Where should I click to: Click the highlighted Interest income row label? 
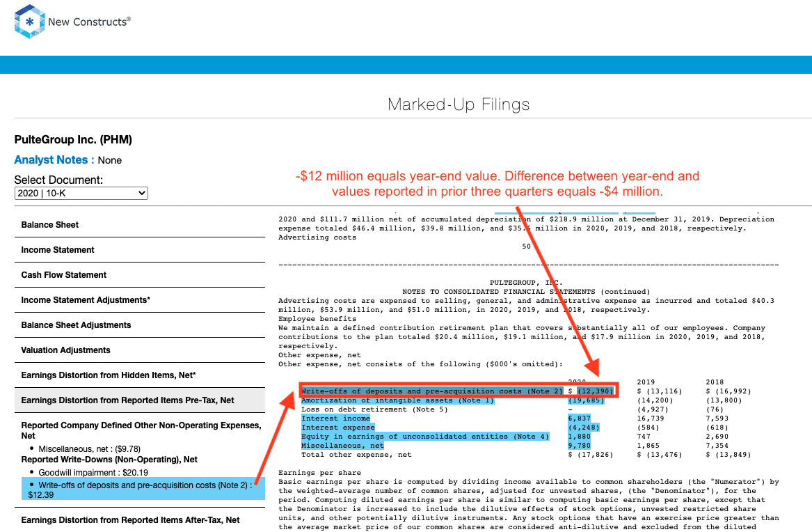[x=335, y=418]
